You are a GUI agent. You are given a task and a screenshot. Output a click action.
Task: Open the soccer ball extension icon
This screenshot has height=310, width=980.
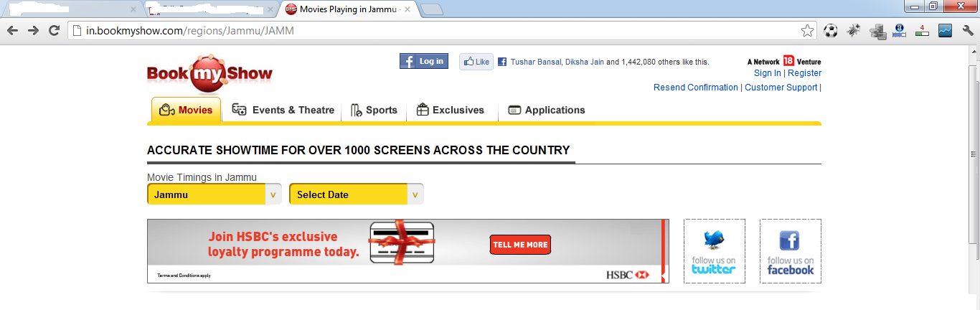pos(831,31)
